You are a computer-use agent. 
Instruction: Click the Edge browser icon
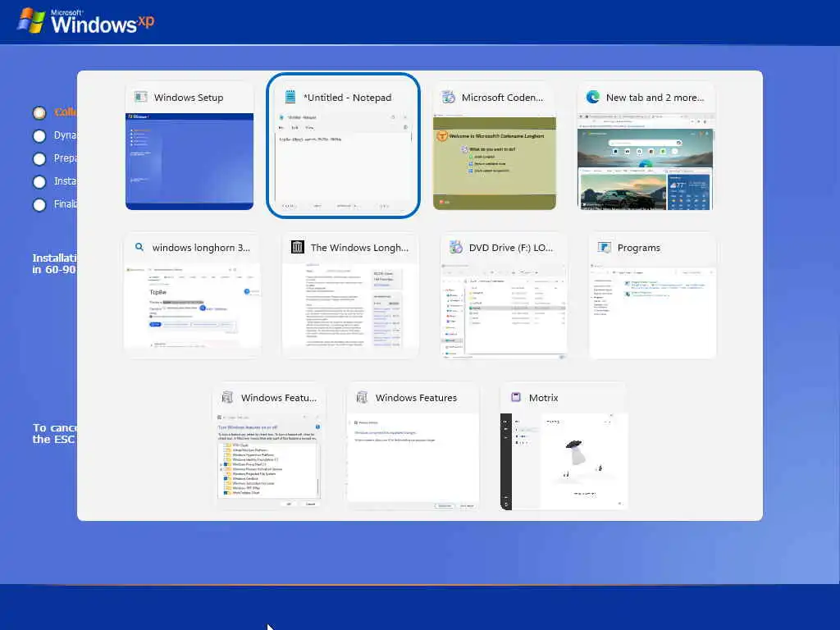[593, 97]
